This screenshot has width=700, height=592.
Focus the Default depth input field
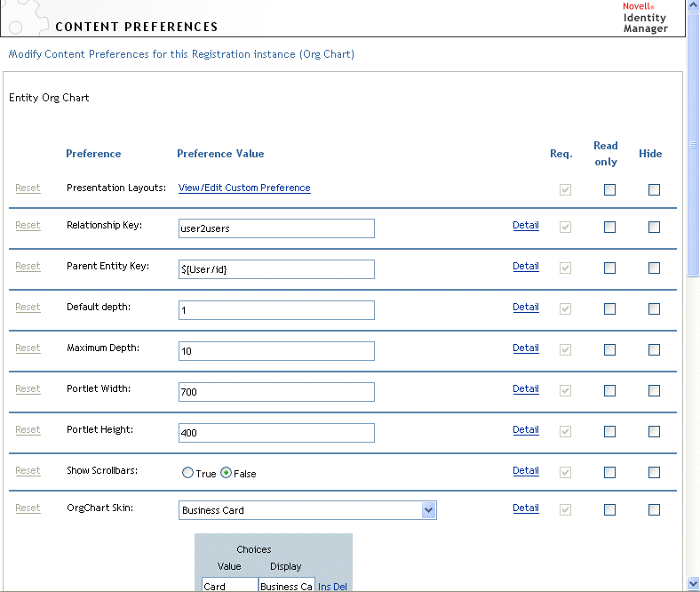point(276,310)
